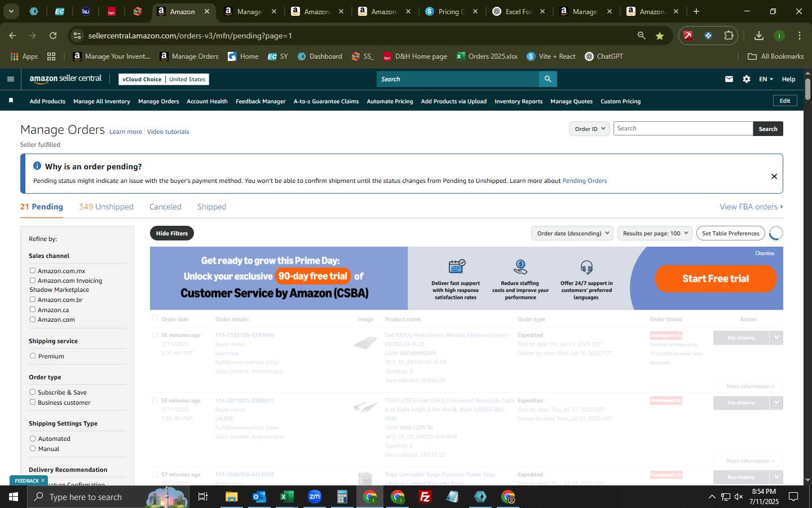
Task: Open the tab search dropdown in Chrome
Action: pos(11,11)
